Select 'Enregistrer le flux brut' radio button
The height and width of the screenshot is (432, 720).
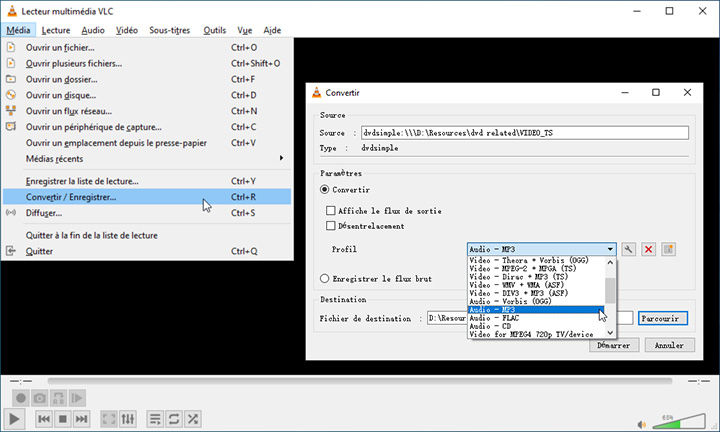[324, 279]
